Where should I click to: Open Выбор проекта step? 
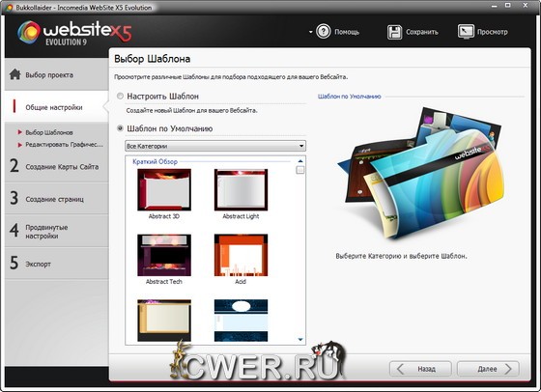coord(57,74)
